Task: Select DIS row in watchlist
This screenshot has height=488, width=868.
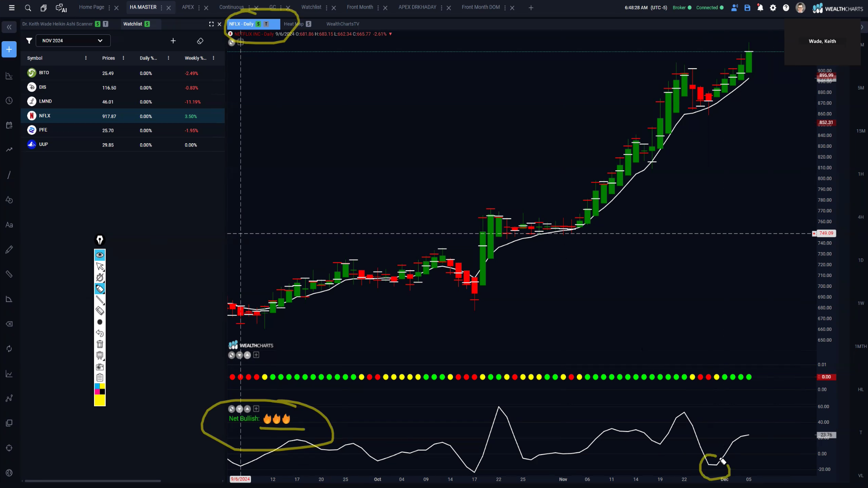Action: tap(123, 87)
